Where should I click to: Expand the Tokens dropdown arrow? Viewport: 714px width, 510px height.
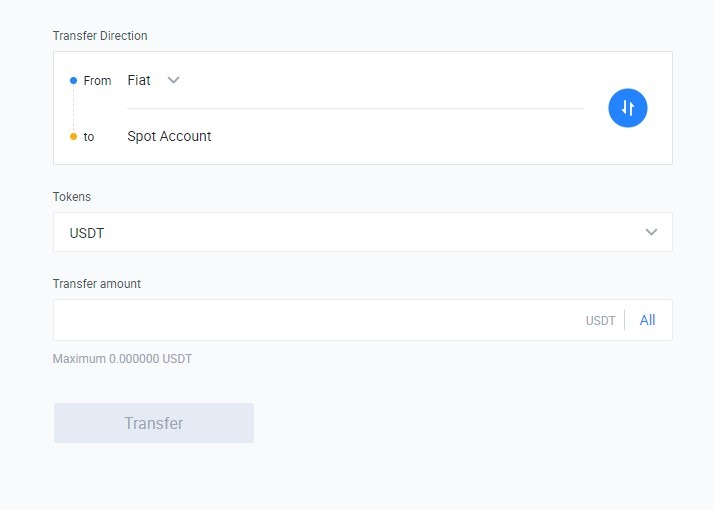coord(652,232)
